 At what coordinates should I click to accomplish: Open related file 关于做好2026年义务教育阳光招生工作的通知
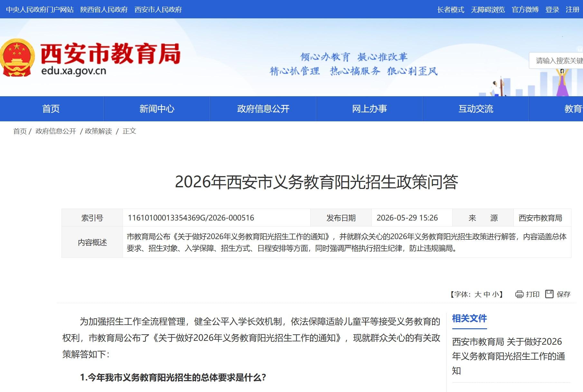[509, 356]
